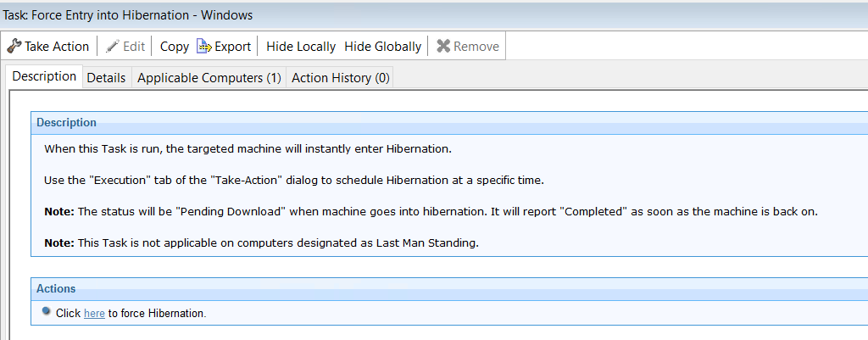Click the Take Action wrench icon
The height and width of the screenshot is (340, 868).
(14, 47)
